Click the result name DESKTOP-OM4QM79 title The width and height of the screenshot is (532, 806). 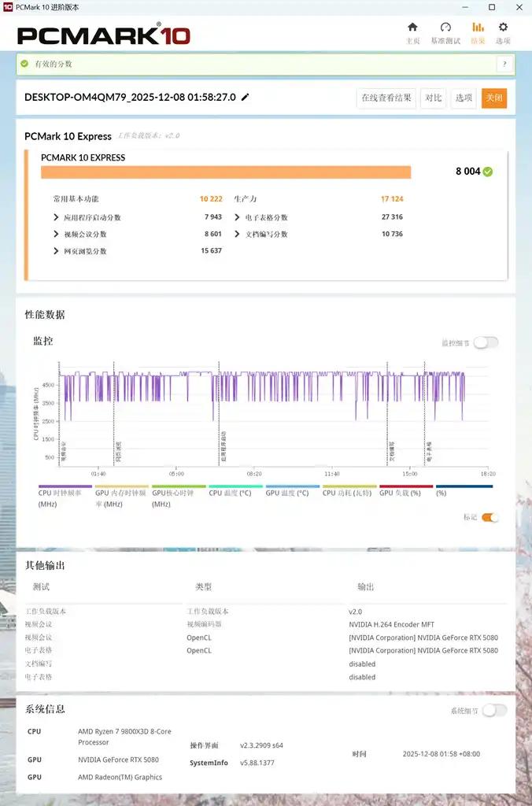[130, 97]
